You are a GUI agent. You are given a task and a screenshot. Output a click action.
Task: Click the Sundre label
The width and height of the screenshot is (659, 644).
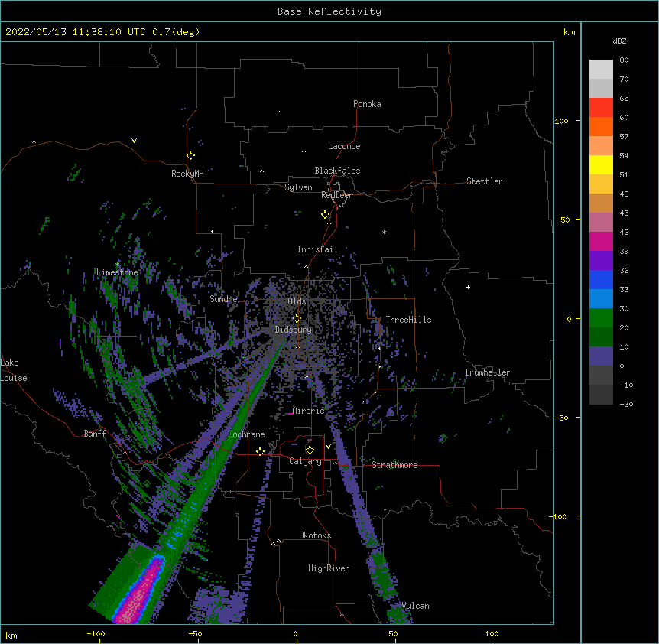click(x=223, y=299)
